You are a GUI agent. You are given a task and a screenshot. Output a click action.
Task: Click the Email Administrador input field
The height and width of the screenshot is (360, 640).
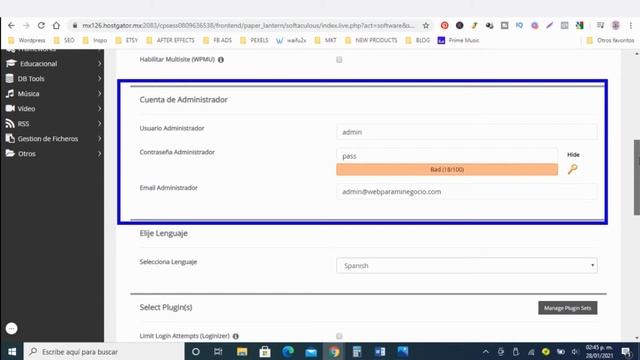click(x=467, y=191)
